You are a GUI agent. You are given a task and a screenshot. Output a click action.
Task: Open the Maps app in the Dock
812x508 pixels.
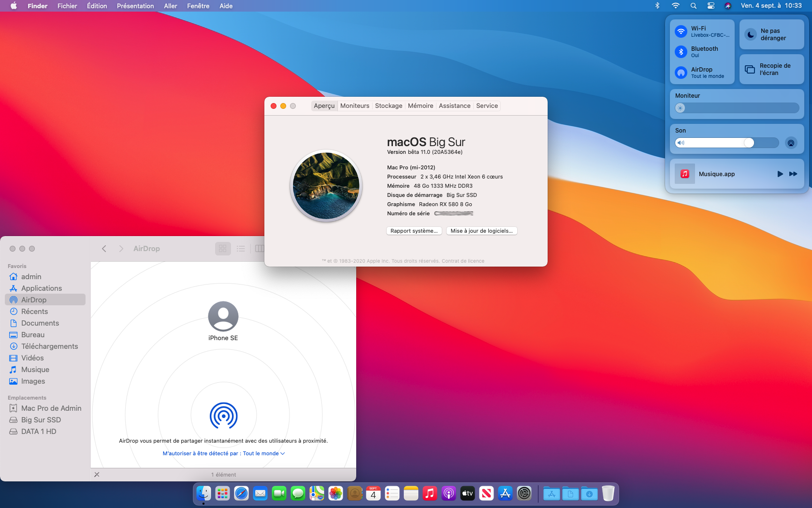pyautogui.click(x=317, y=493)
